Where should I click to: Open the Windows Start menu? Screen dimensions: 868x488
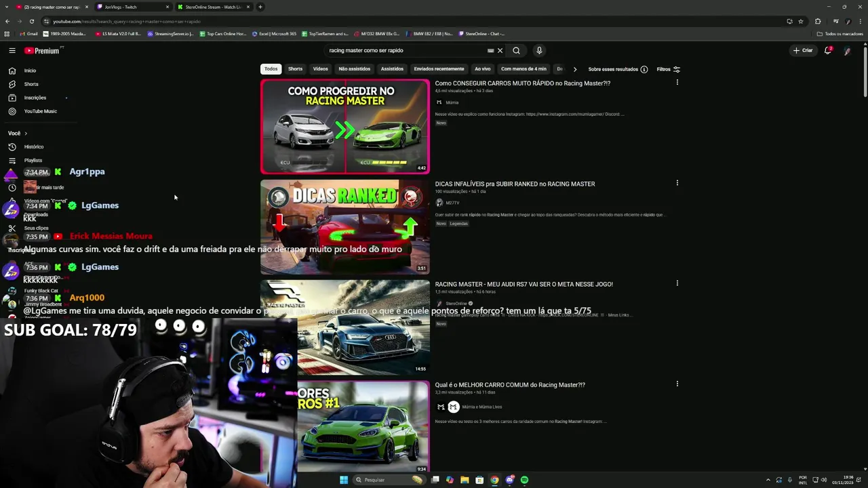point(344,480)
